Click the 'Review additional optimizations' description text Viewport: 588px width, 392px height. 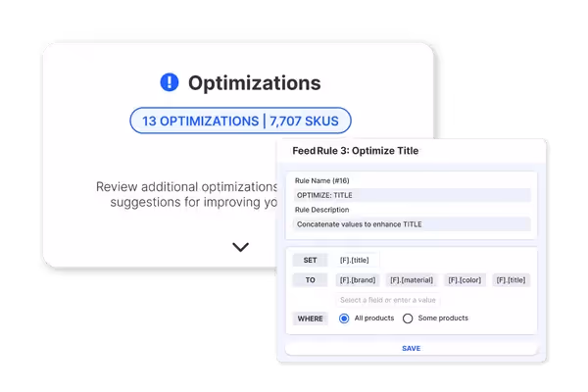coord(187,194)
